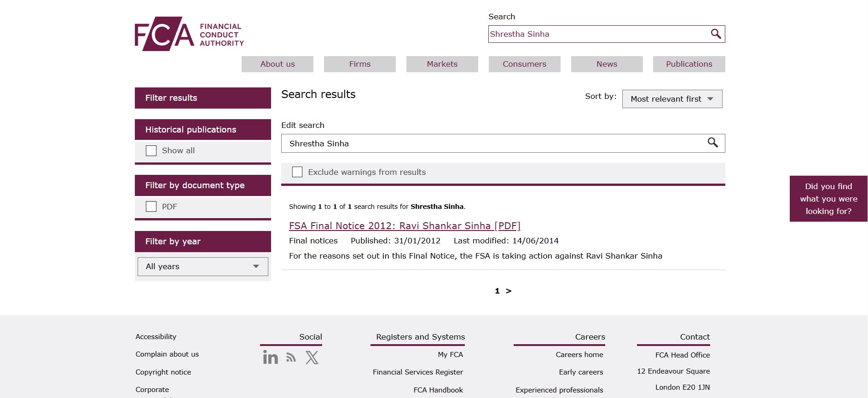Select the Publications menu item

tap(689, 64)
